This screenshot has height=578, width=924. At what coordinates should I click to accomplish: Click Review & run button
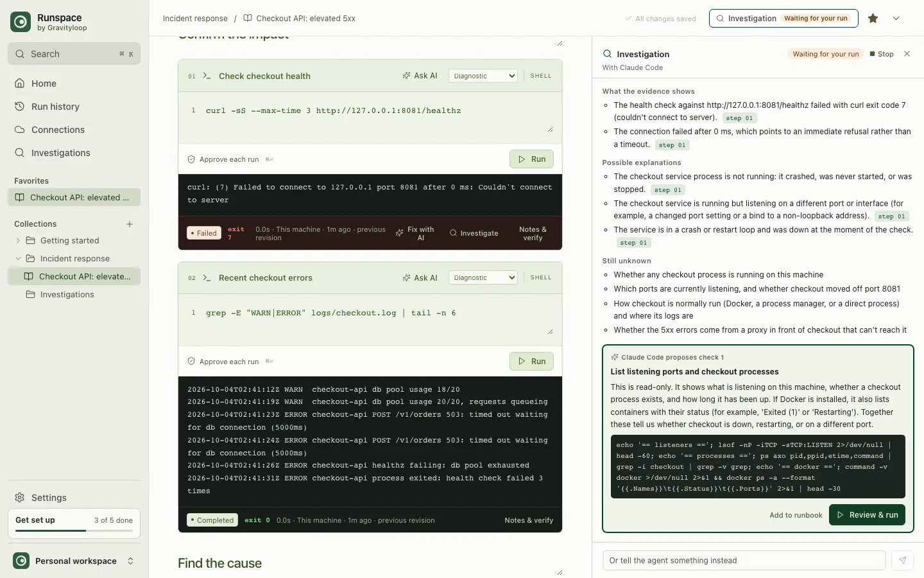867,515
